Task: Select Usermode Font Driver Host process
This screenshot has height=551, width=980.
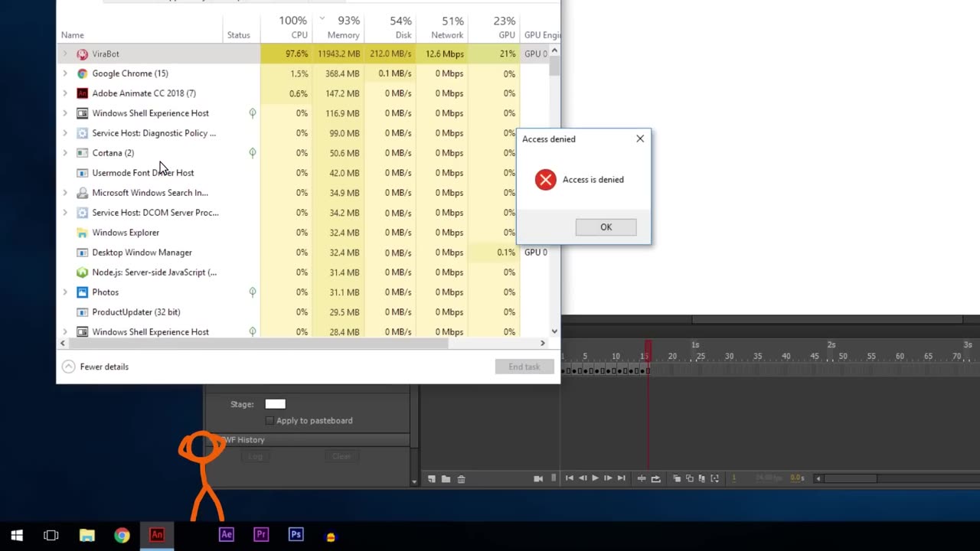Action: click(x=305, y=173)
